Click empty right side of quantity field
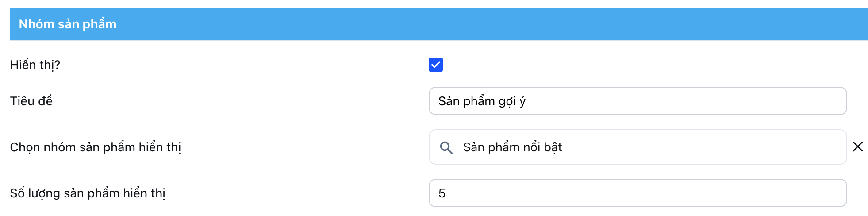Image resolution: width=868 pixels, height=216 pixels. click(752, 193)
